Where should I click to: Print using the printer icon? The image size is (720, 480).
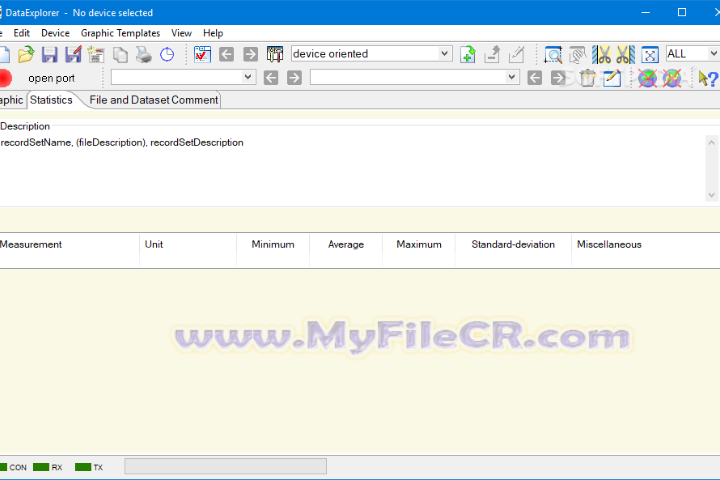144,54
